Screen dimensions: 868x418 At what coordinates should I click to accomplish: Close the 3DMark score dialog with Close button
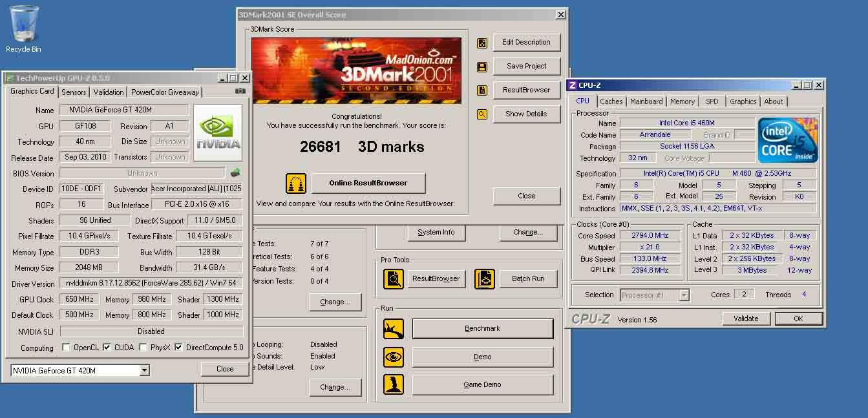[526, 196]
